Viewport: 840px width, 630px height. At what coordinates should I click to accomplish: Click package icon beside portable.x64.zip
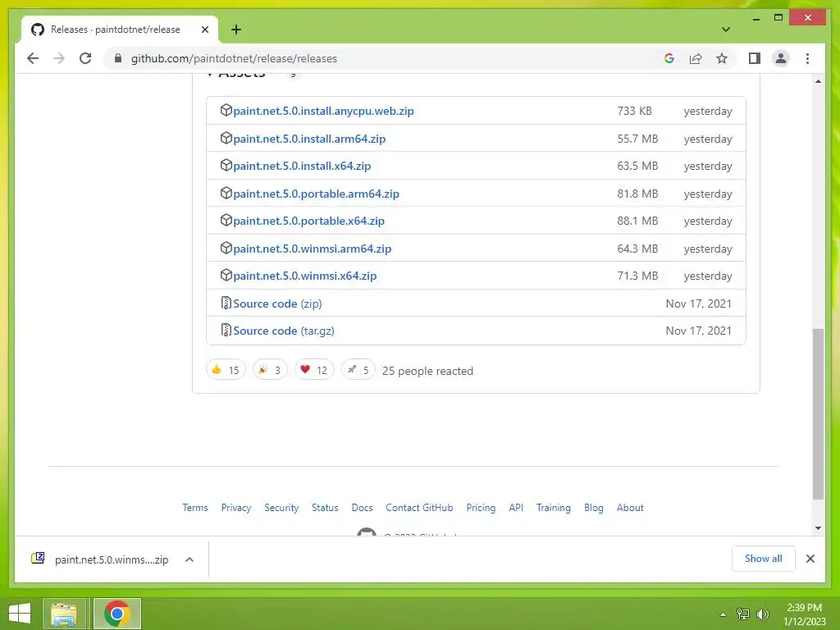(x=226, y=220)
